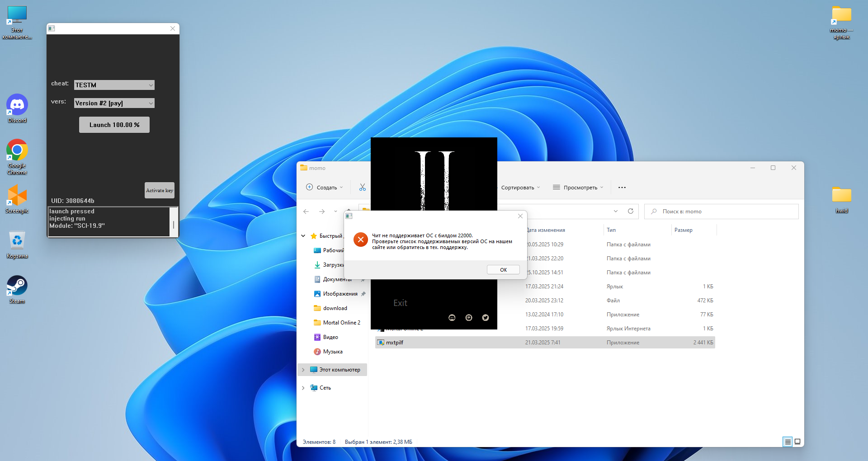Refresh the momo folder view
Screen dimensions: 868x461
[x=631, y=211]
